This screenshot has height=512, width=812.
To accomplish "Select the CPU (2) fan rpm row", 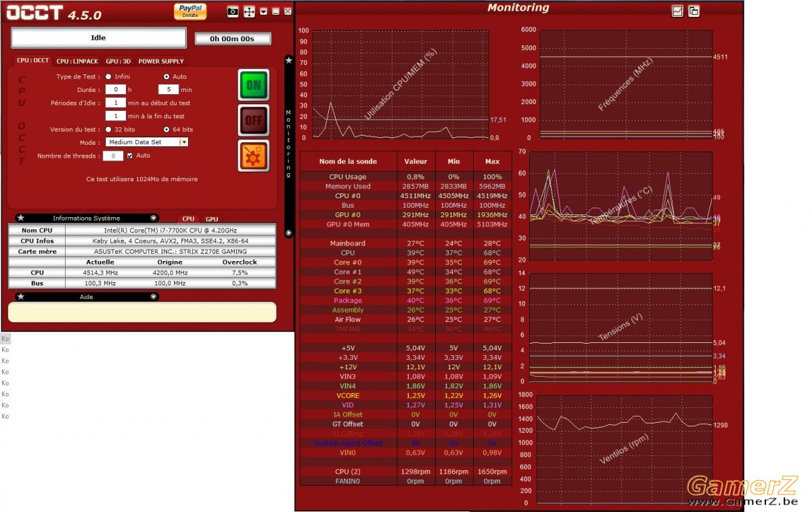I will click(x=406, y=471).
